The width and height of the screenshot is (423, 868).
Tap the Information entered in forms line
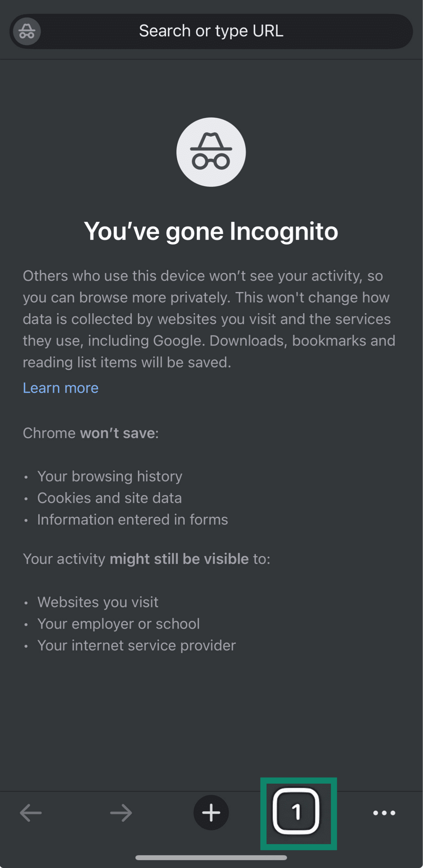(x=133, y=519)
